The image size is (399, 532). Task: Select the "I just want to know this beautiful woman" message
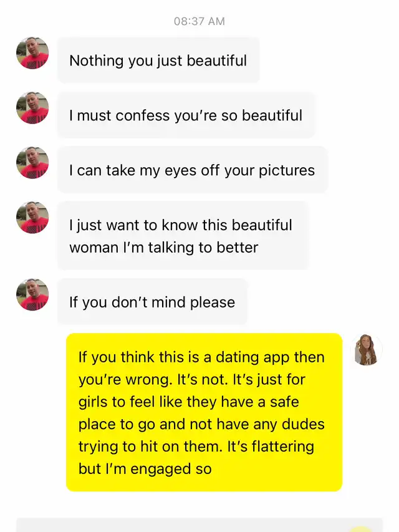(x=182, y=236)
